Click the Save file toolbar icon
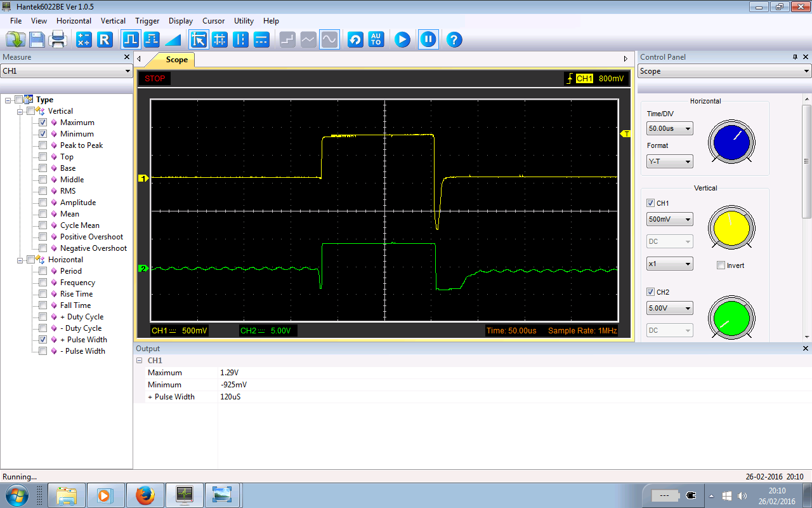This screenshot has width=812, height=508. (x=37, y=40)
